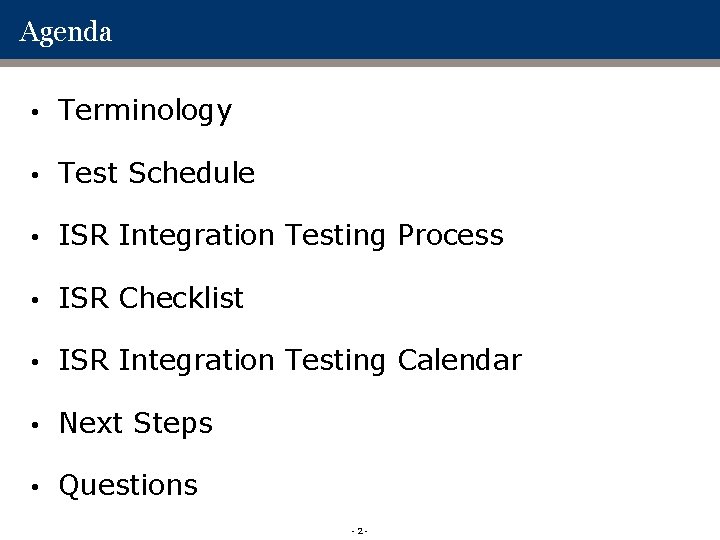This screenshot has height=540, width=720.
Task: Click the bullet dot beside Questions
Action: [35, 486]
